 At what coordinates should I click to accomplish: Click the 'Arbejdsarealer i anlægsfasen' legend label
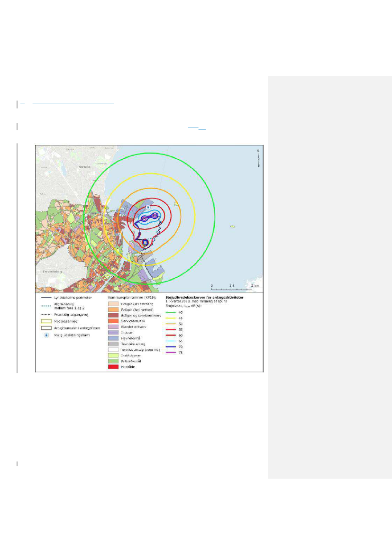tap(77, 328)
